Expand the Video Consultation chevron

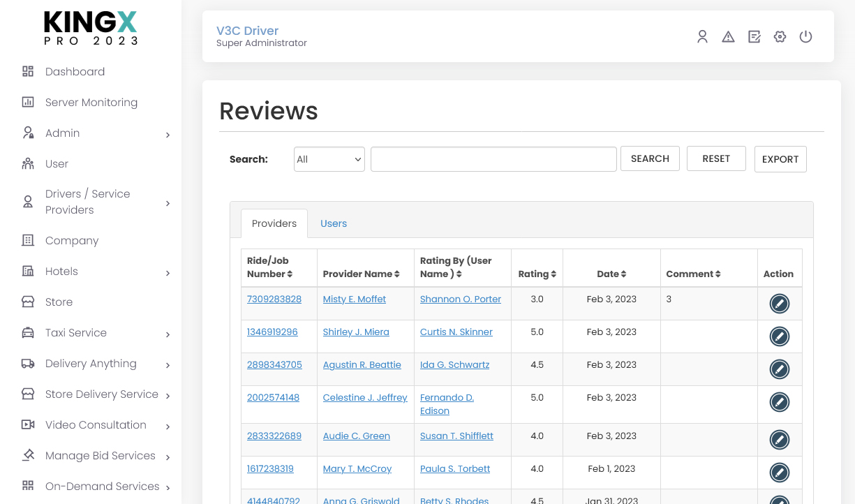pyautogui.click(x=168, y=427)
